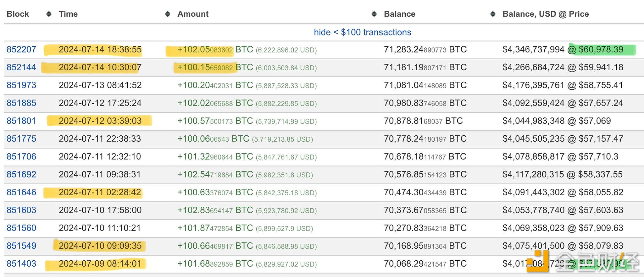Click the Time column header

(x=68, y=14)
